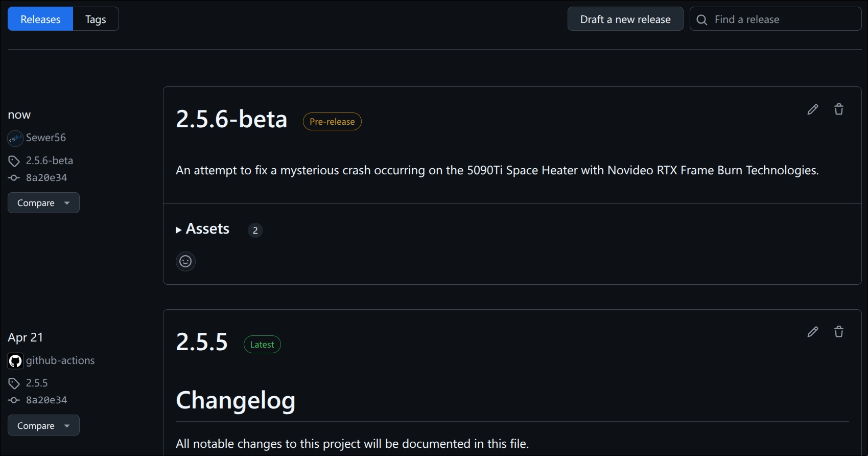The image size is (868, 456).
Task: Open commit 8a20e34 under 2.5.6-beta
Action: 46,177
